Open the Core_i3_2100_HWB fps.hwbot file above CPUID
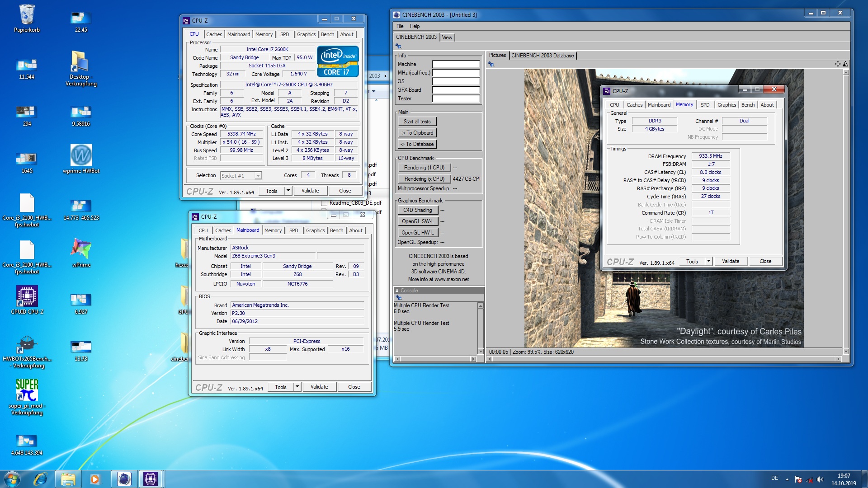Image resolution: width=868 pixels, height=488 pixels. click(x=27, y=257)
